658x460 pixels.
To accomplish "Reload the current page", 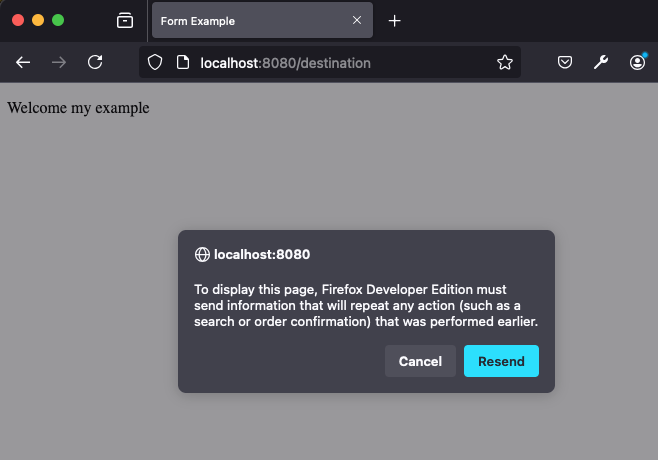I will click(95, 62).
